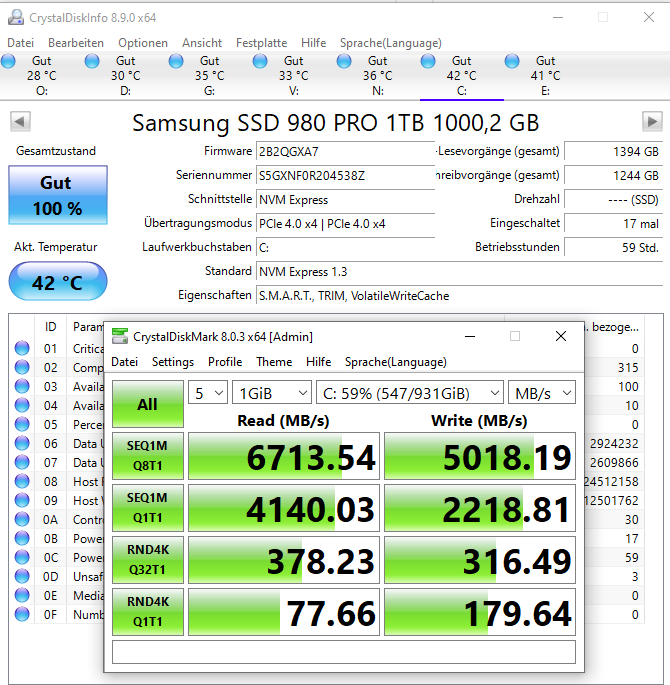Start RND4K Q1T1 benchmark
The height and width of the screenshot is (685, 670).
point(148,612)
